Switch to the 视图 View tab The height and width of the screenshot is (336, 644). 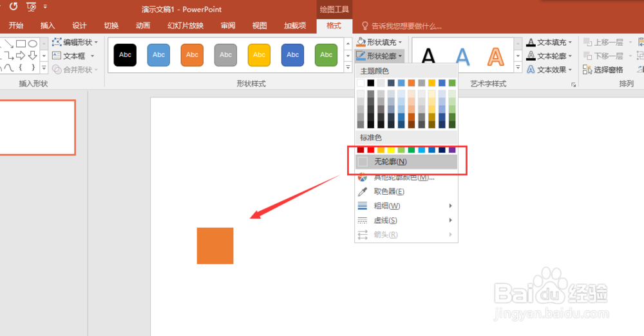[260, 26]
